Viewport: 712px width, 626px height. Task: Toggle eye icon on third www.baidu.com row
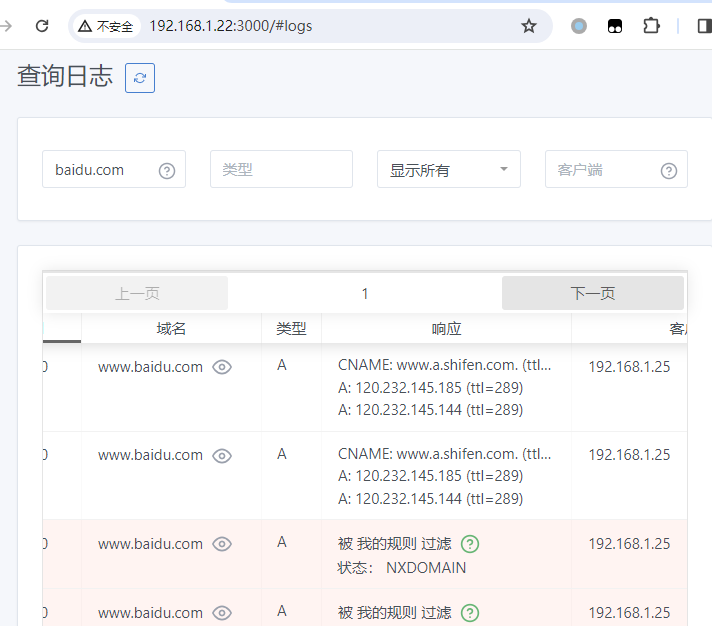pyautogui.click(x=222, y=544)
